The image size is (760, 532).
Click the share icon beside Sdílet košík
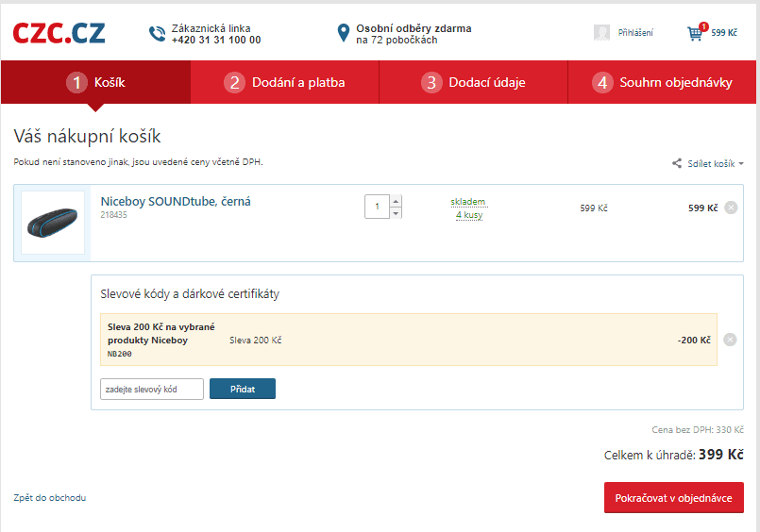tap(677, 163)
